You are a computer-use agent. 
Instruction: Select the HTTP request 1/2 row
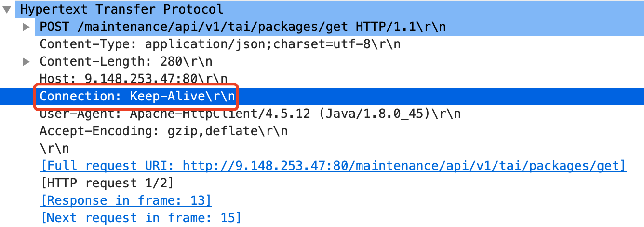107,184
